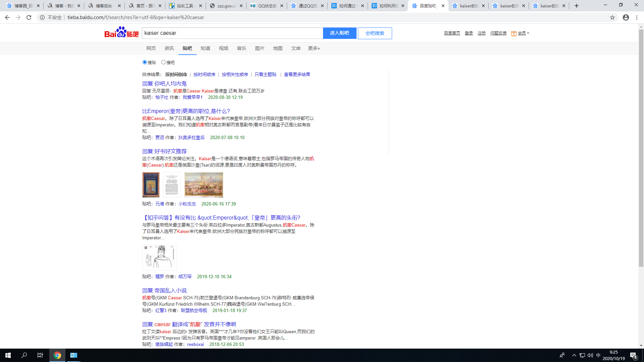Switch to the 图片 search tab
Viewport: 644px width, 362px height.
[260, 49]
